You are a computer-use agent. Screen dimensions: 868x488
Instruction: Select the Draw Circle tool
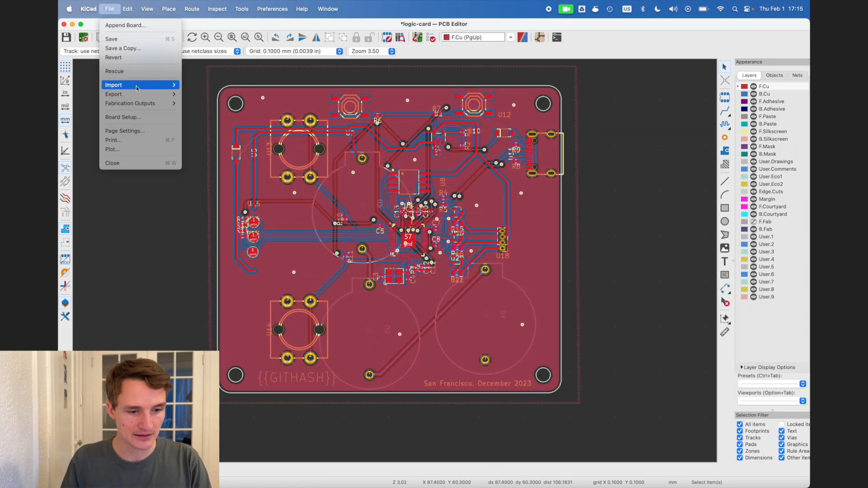coord(725,221)
